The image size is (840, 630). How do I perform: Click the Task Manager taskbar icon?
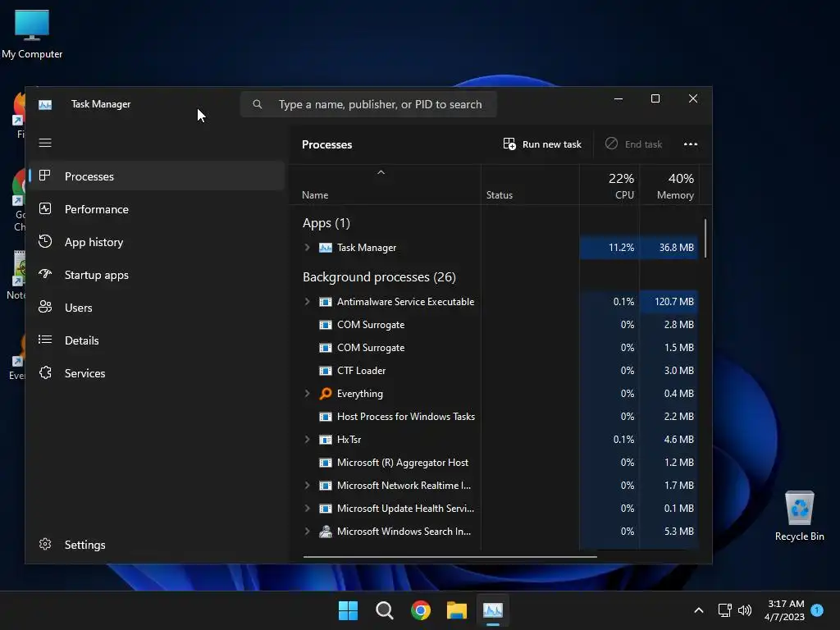click(x=493, y=610)
